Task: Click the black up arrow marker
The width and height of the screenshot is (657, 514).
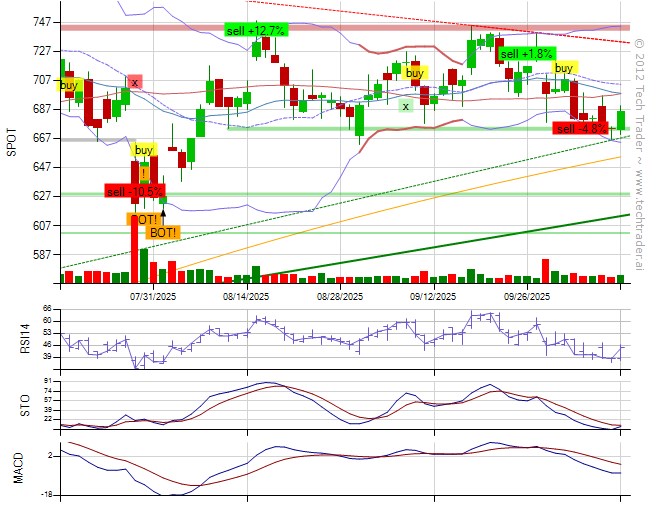Action: pyautogui.click(x=163, y=210)
